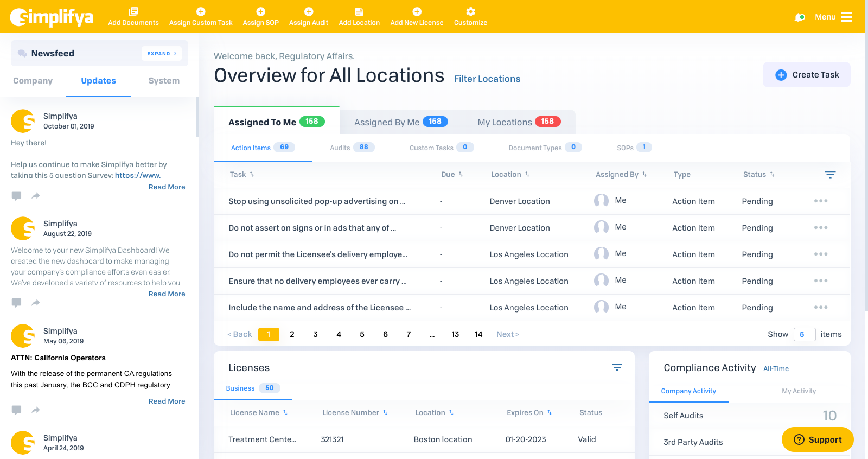Click Create Task button
The width and height of the screenshot is (868, 459).
807,75
